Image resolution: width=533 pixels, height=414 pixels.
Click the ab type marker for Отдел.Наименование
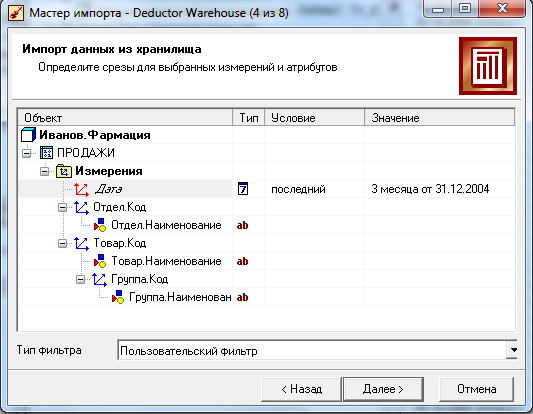pos(242,225)
